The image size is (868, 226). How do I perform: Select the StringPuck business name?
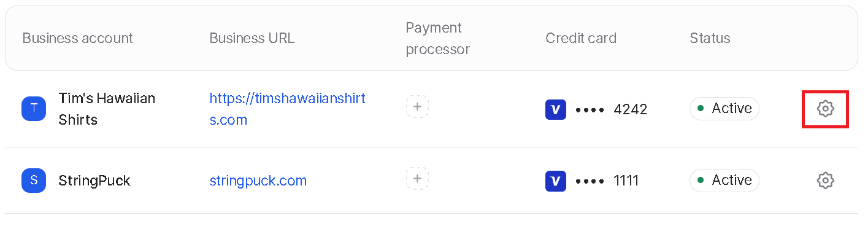[94, 181]
